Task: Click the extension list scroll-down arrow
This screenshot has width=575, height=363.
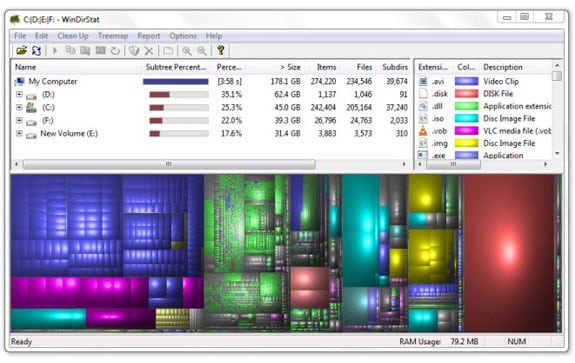Action: tap(557, 153)
